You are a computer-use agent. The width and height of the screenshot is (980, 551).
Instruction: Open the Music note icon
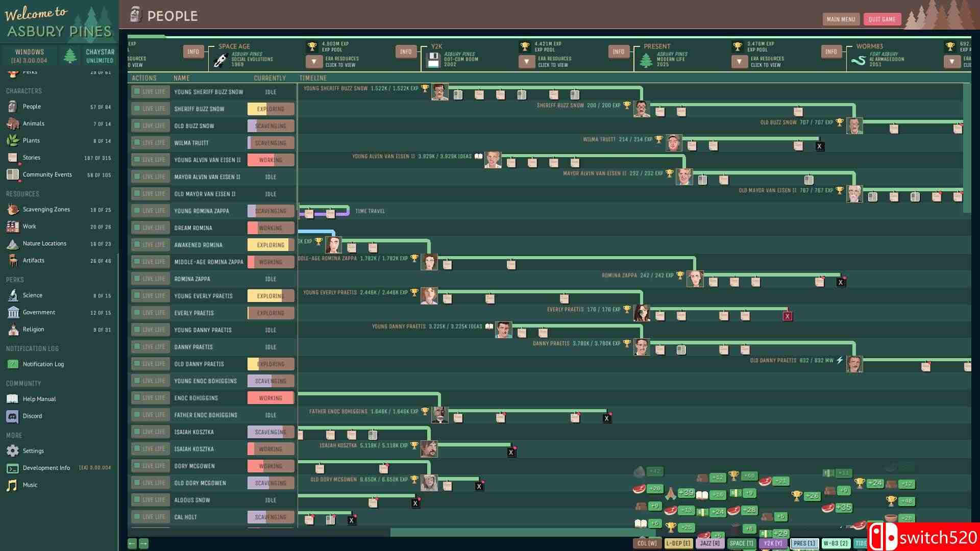point(13,485)
